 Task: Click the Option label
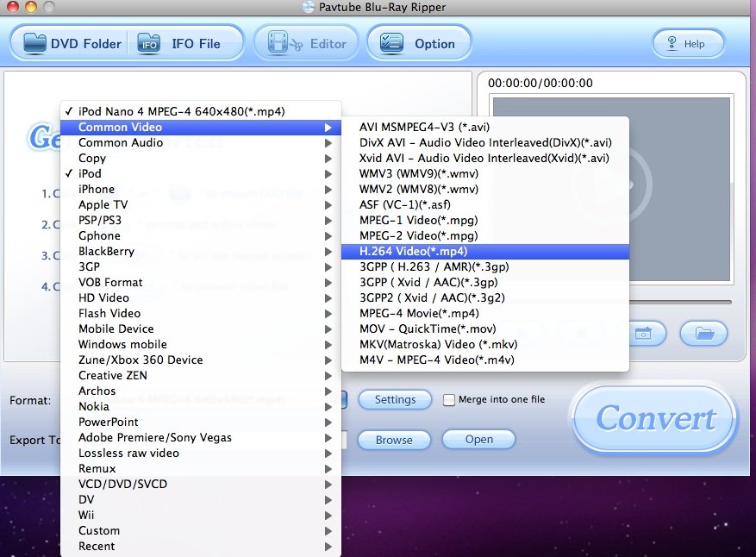tap(434, 44)
